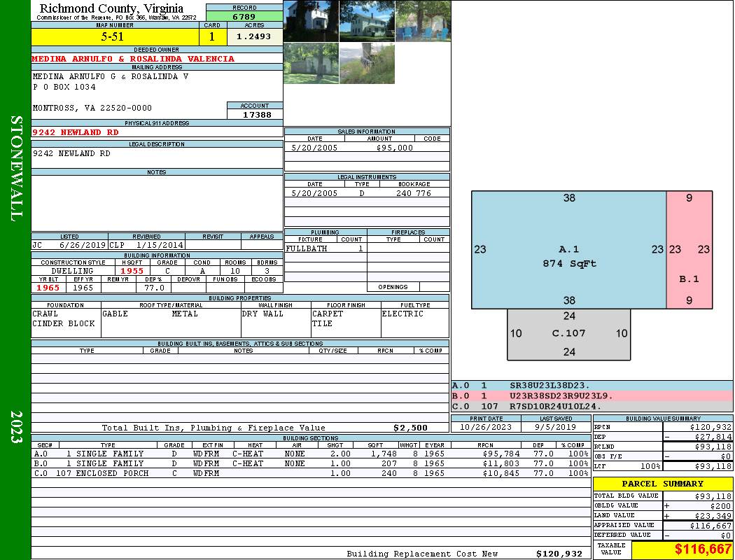Select the 5/20/2005 sales information row

367,148
